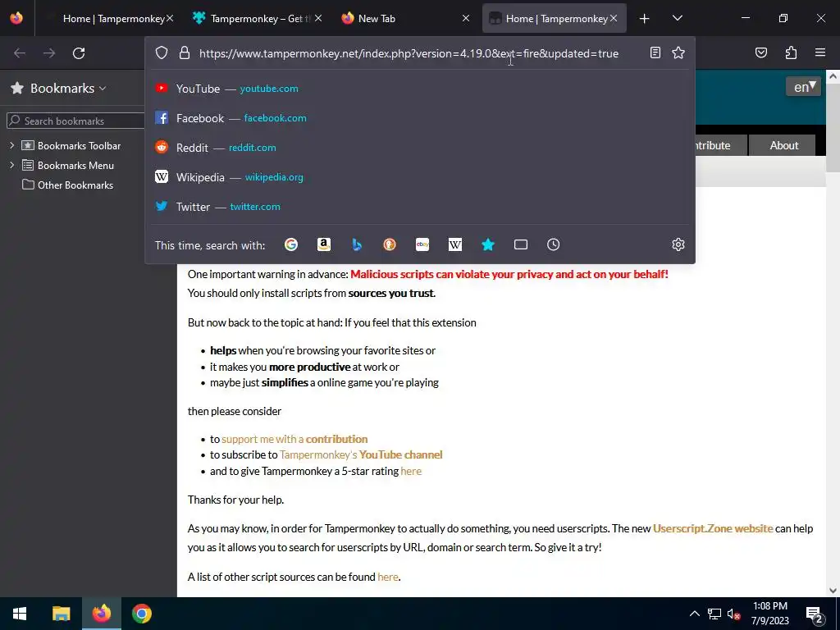This screenshot has width=840, height=630.
Task: Search bookmarks using the star icon
Action: [x=488, y=244]
